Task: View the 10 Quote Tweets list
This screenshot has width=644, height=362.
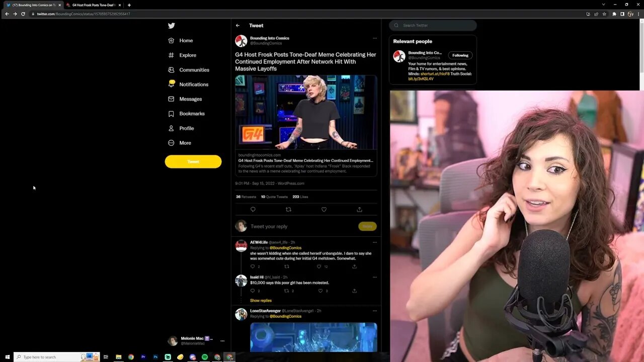Action: pos(274,197)
